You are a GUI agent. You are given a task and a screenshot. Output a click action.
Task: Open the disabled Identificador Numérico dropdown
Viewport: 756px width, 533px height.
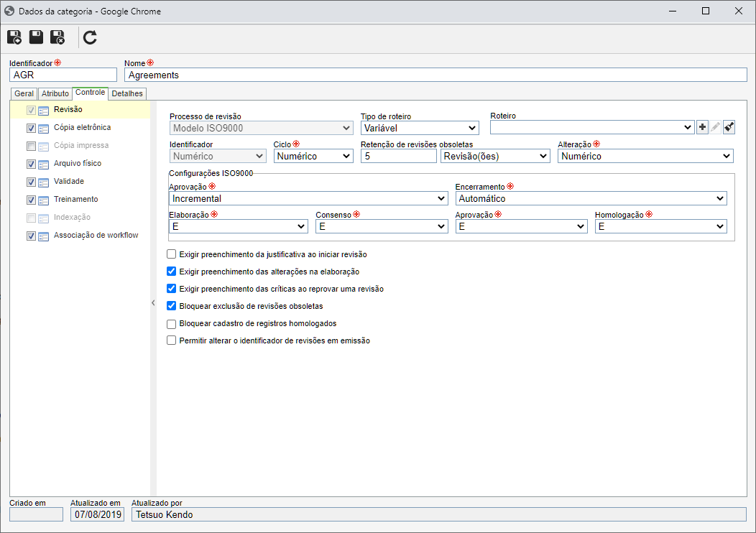tap(218, 156)
